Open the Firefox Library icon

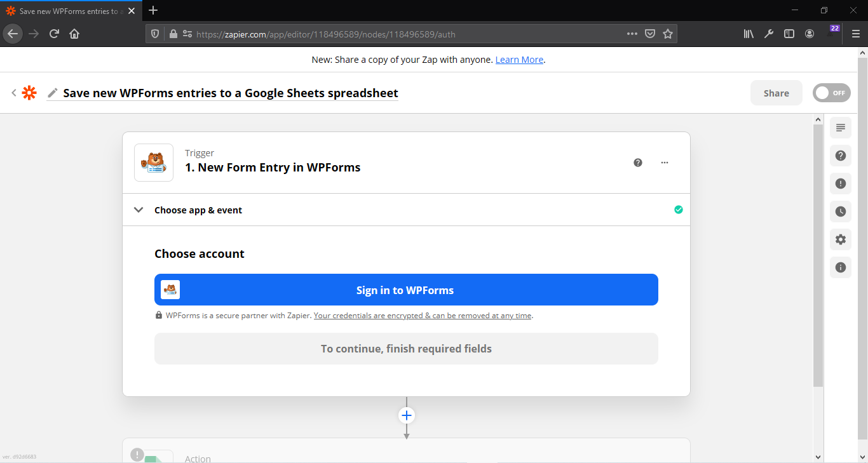coord(749,34)
